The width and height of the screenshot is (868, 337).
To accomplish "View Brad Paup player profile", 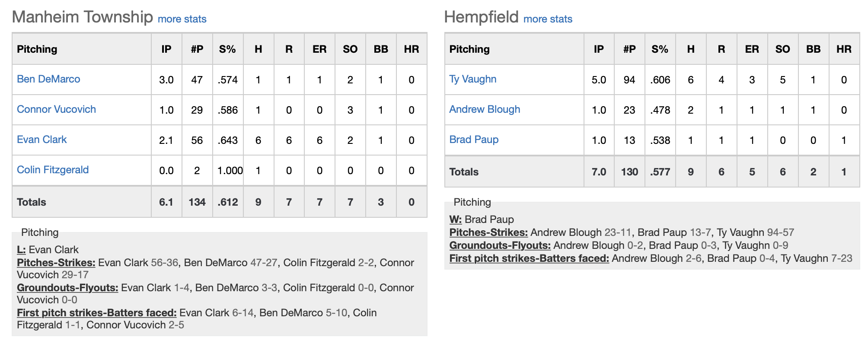I will (x=474, y=140).
